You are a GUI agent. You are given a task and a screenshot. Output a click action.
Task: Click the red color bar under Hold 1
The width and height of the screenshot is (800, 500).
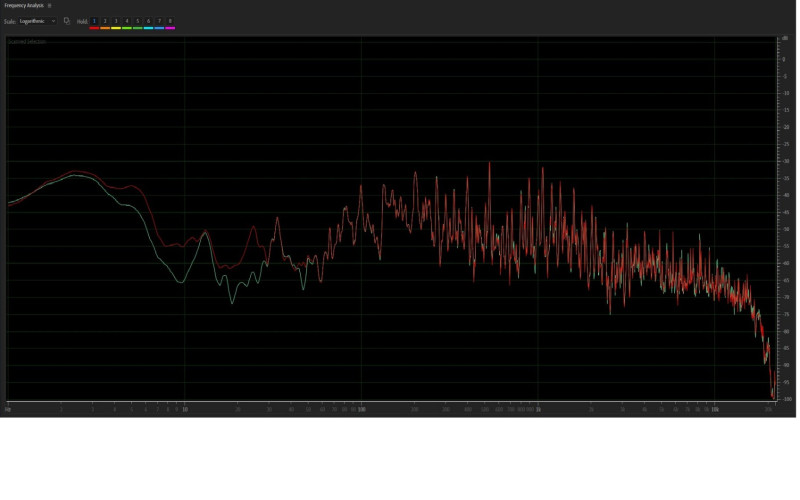(94, 28)
